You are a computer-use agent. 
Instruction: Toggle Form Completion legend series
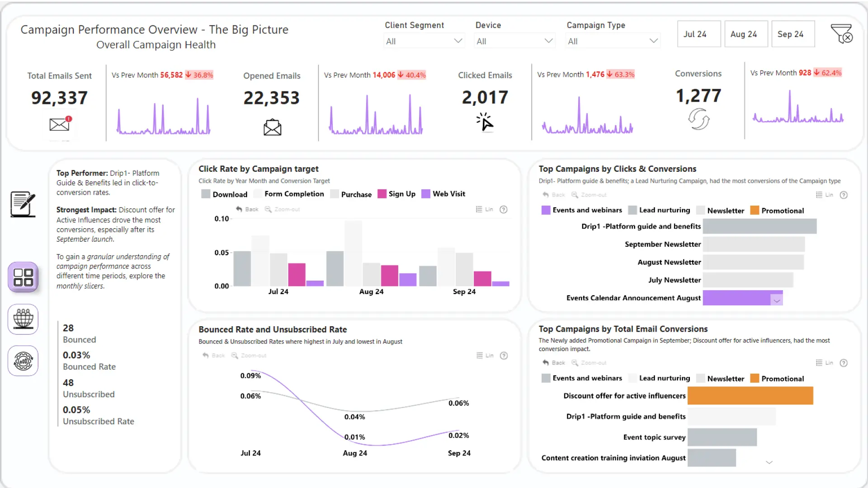click(289, 194)
